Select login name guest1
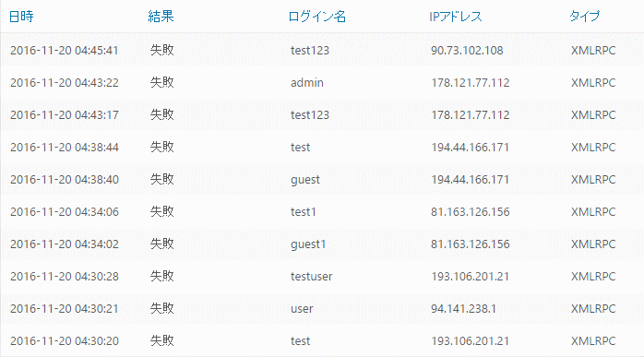Screen dimensions: 644x357 pyautogui.click(x=308, y=244)
